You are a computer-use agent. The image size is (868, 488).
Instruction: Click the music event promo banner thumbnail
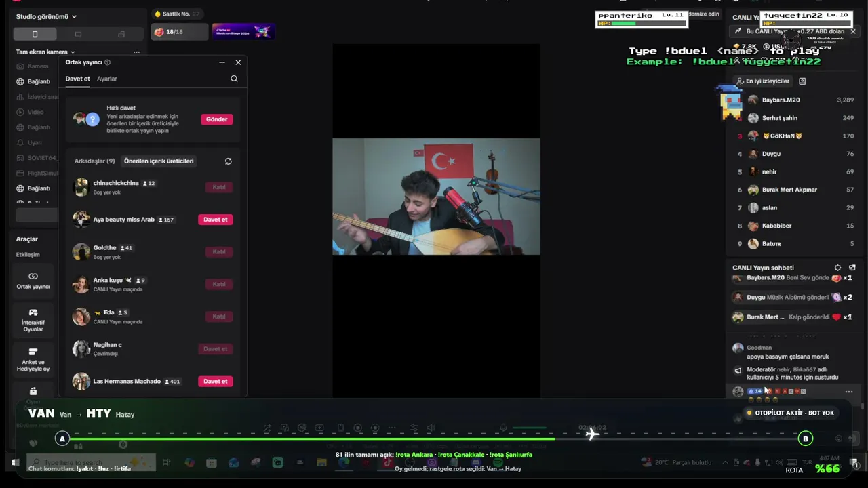243,32
